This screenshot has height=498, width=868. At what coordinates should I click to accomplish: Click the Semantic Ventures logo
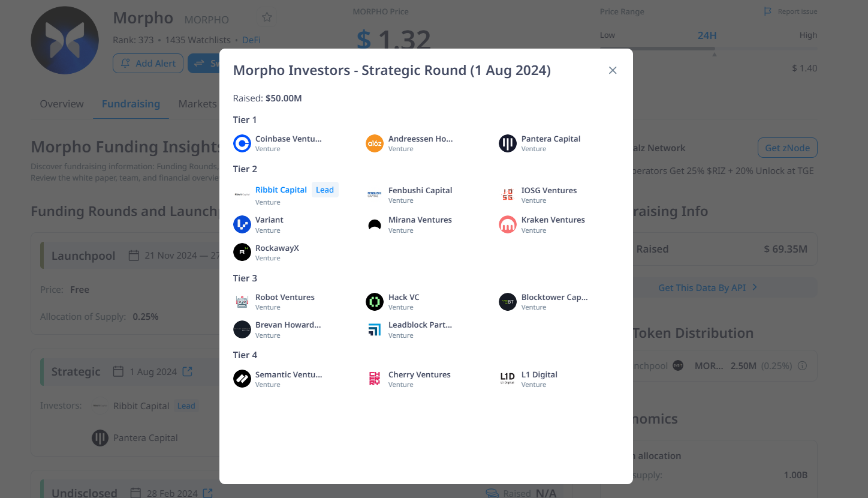(x=242, y=379)
